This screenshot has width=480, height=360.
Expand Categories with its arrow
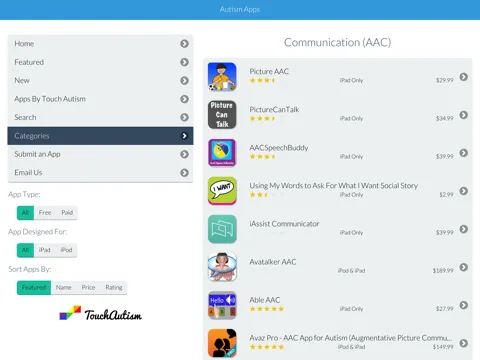184,136
